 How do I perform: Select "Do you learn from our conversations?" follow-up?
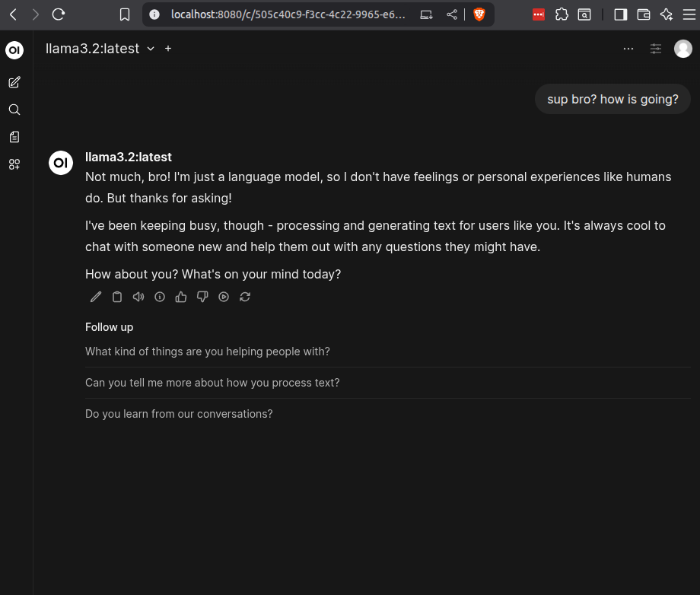pyautogui.click(x=179, y=414)
